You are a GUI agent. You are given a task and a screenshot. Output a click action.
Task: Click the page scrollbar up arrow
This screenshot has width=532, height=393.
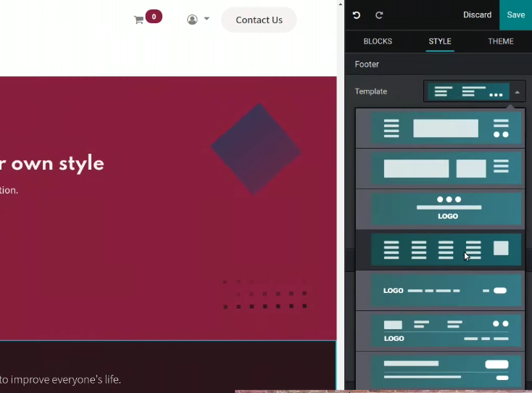point(341,4)
